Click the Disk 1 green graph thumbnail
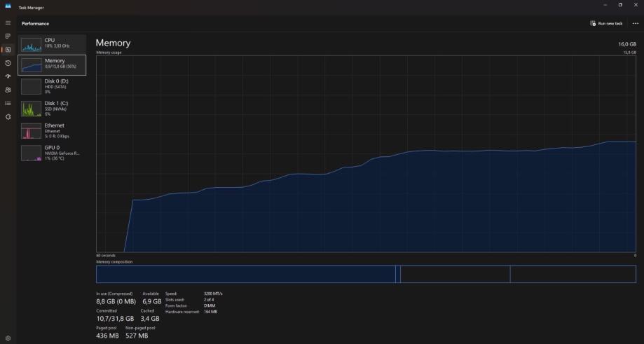 [x=32, y=109]
